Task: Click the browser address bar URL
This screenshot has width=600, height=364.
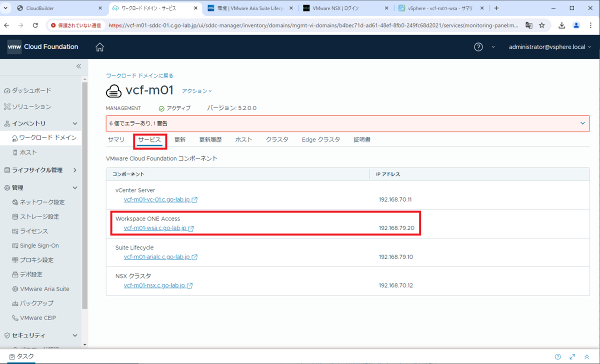Action: click(x=313, y=25)
